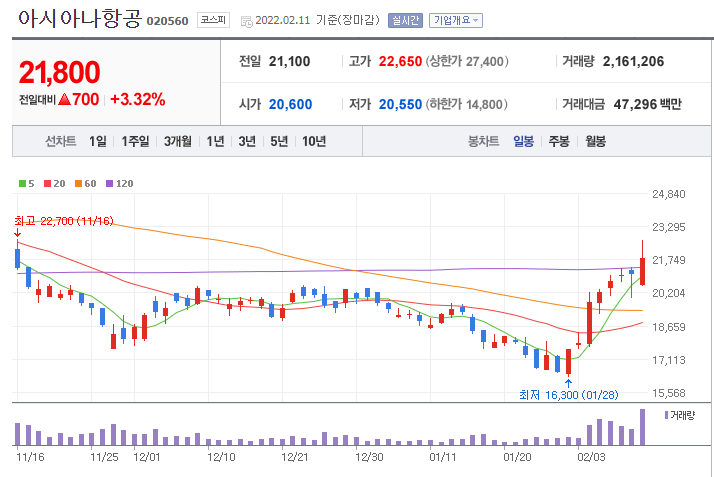Switch to the 월봉 candle chart
Screen dimensions: 714x477
pos(596,141)
